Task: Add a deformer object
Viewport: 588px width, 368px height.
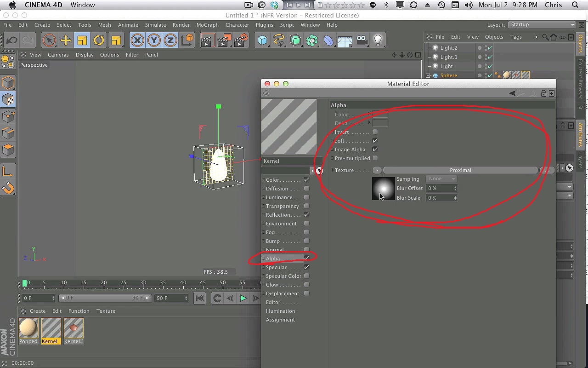Action: pyautogui.click(x=328, y=40)
